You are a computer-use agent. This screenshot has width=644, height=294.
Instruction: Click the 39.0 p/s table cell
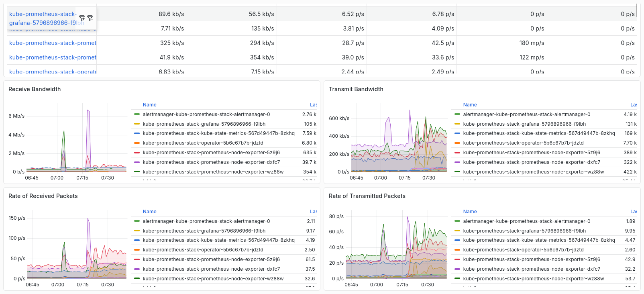[322, 57]
